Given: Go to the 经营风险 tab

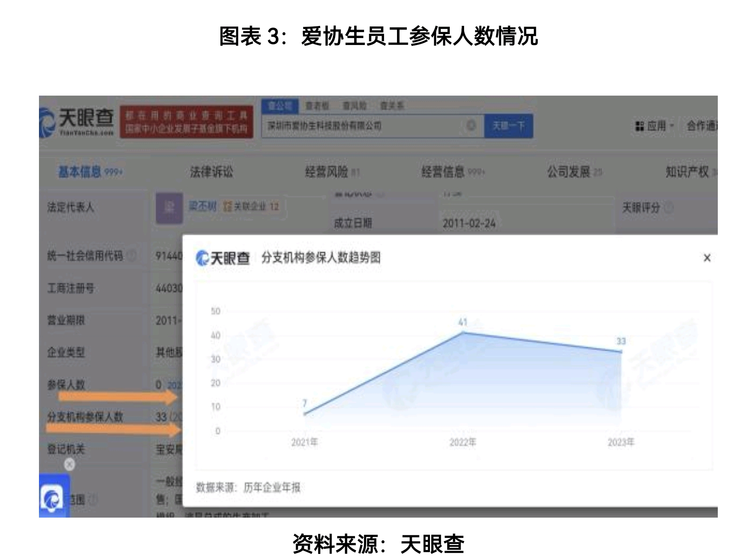Looking at the screenshot, I should click(x=326, y=172).
